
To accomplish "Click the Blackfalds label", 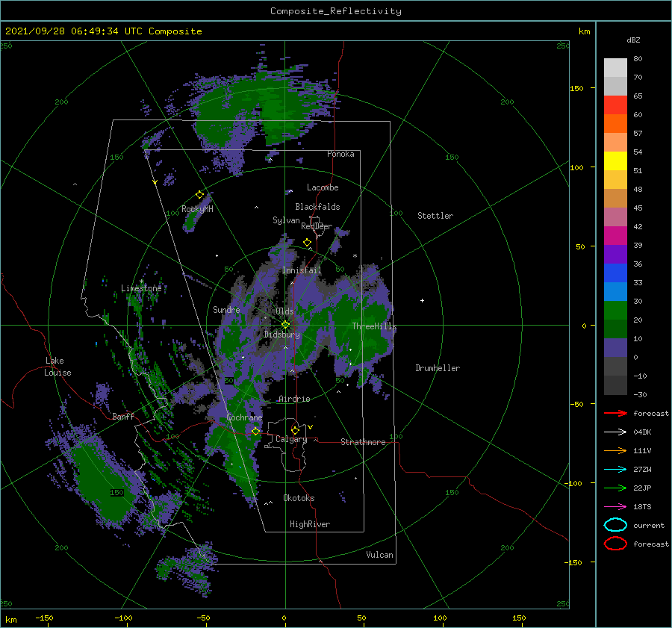I will (317, 207).
